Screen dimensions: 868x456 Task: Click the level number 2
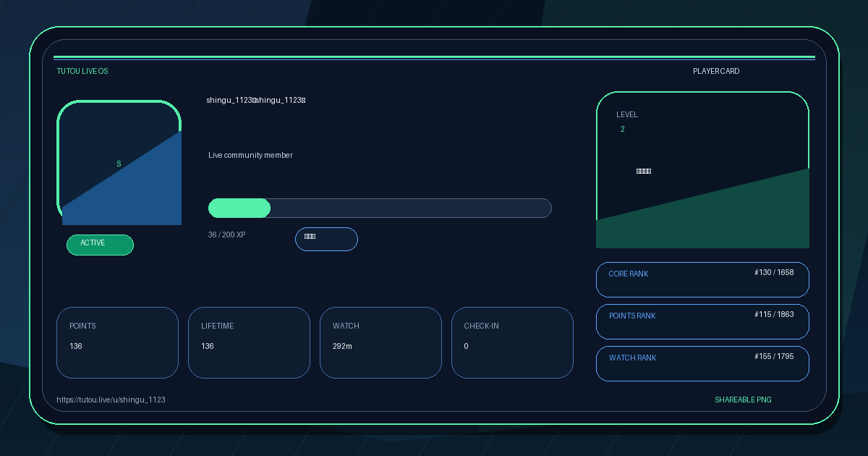tap(623, 129)
